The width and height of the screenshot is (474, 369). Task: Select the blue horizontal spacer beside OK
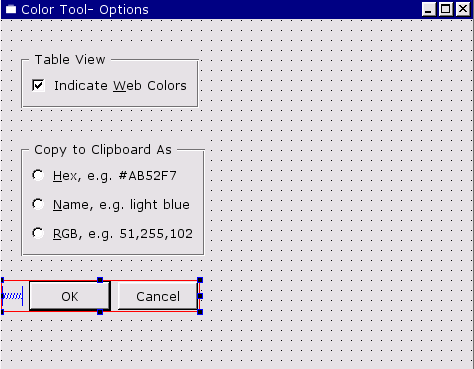pos(13,296)
